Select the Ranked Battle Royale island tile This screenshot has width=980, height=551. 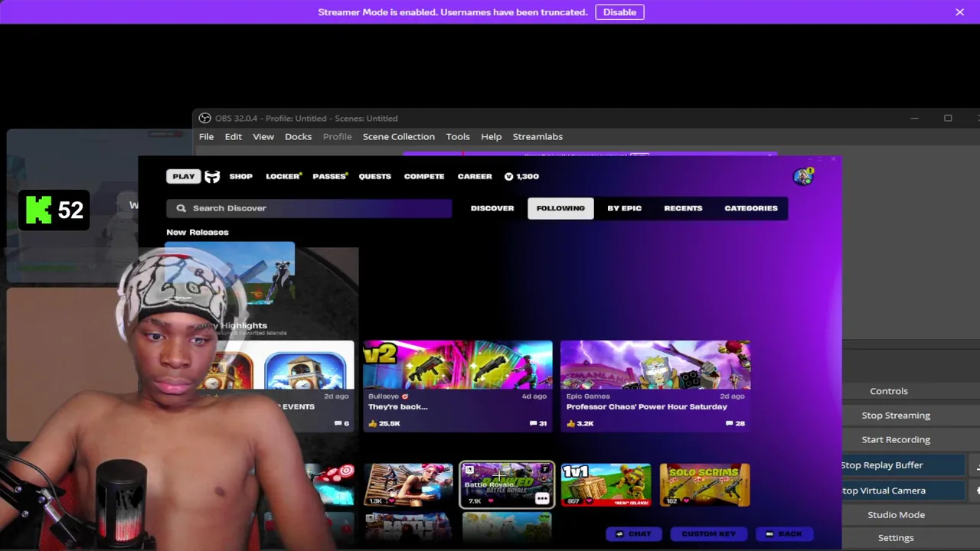(x=507, y=484)
